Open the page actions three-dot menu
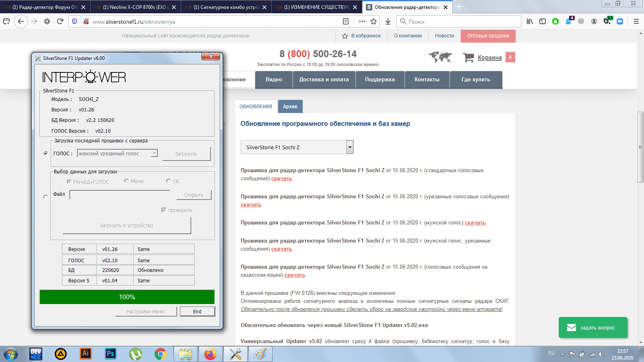Image resolution: width=644 pixels, height=362 pixels. 362,21
